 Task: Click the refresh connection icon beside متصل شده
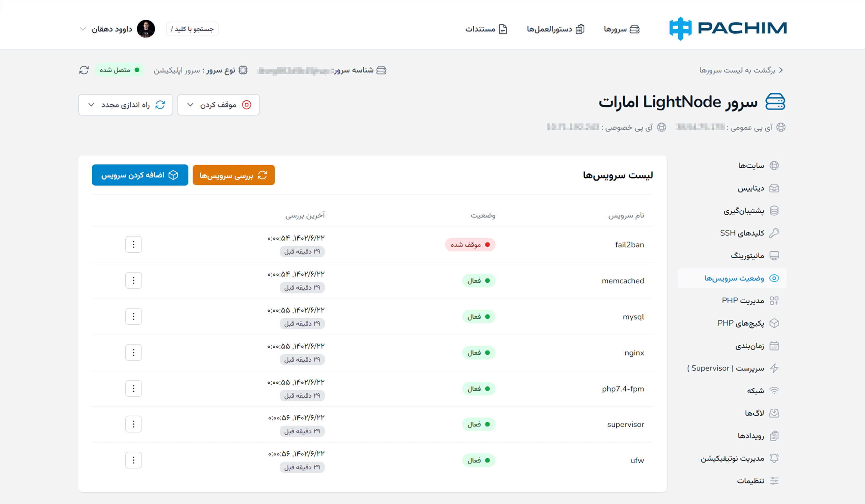click(84, 70)
